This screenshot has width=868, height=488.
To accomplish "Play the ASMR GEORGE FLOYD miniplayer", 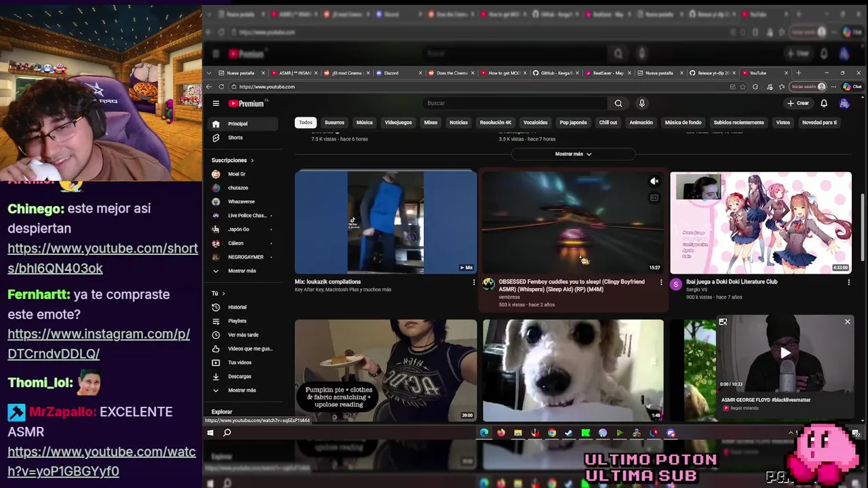I will click(x=785, y=352).
